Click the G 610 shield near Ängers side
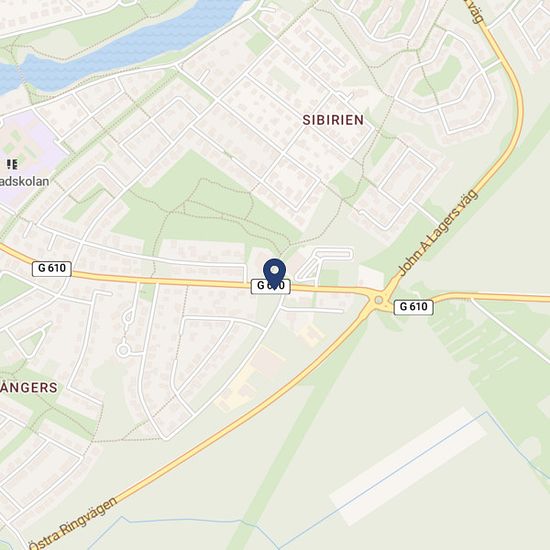 click(x=52, y=269)
